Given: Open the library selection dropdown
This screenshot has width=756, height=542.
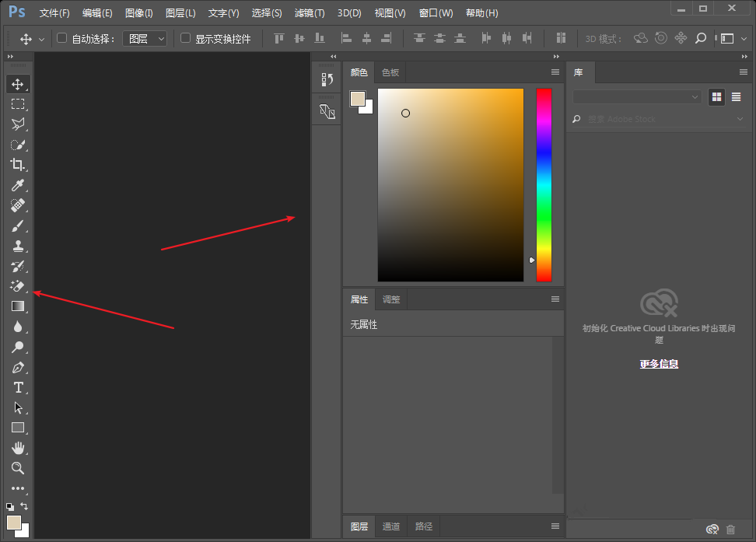Looking at the screenshot, I should (637, 97).
